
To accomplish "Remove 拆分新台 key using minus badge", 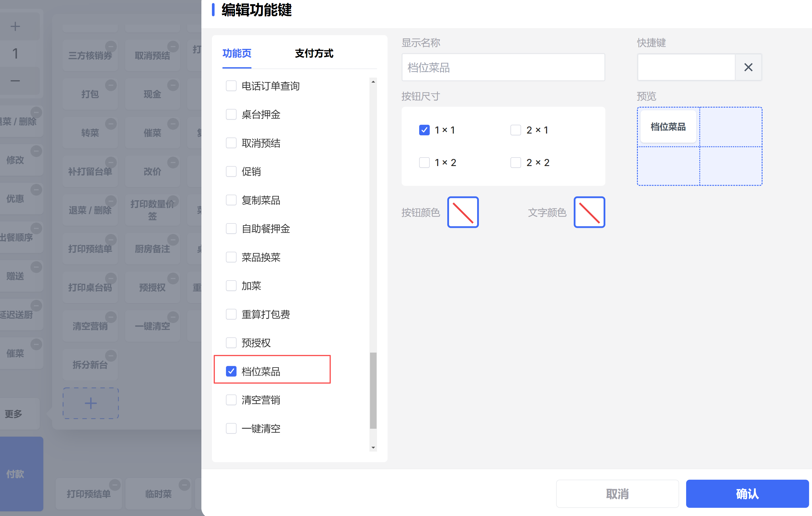I will (x=111, y=356).
